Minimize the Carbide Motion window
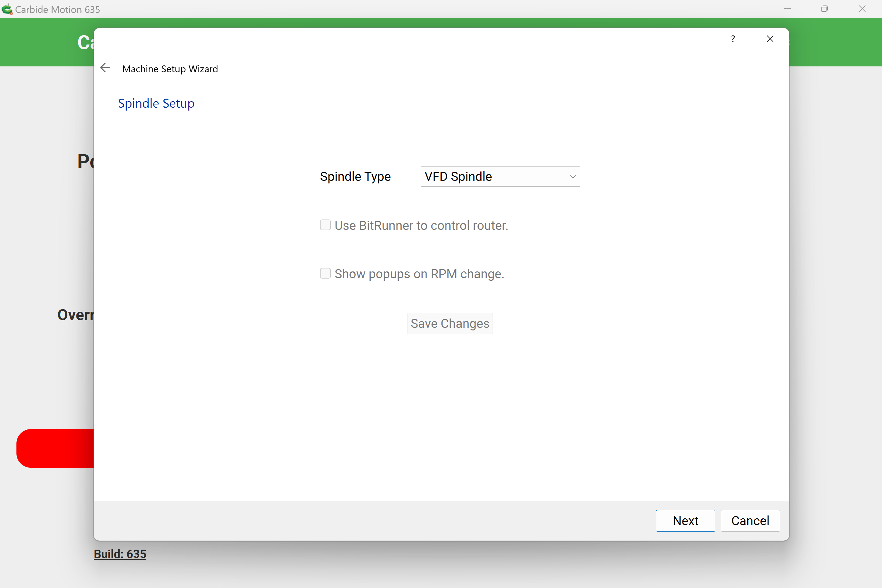882x588 pixels. click(x=788, y=9)
